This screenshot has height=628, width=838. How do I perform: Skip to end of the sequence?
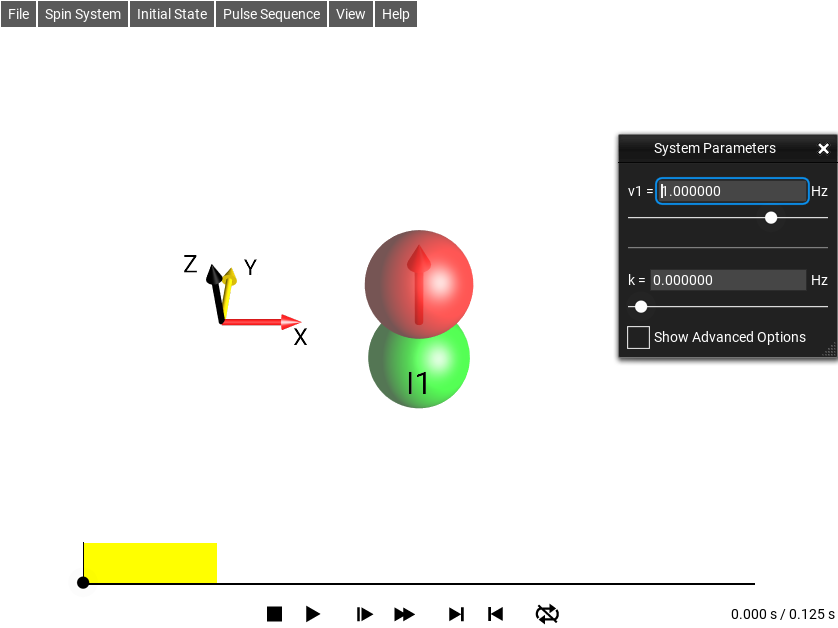[456, 614]
